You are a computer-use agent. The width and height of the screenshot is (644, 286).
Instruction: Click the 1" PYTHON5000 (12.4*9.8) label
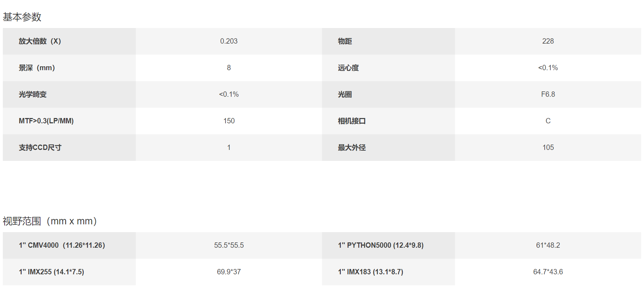point(381,245)
